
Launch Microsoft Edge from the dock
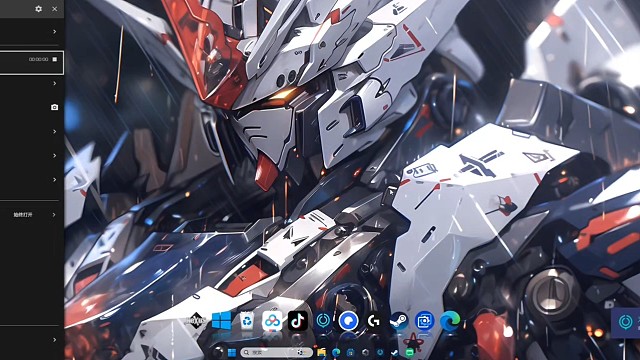click(450, 321)
